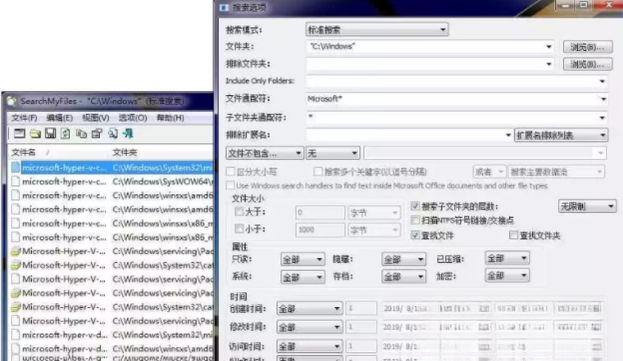Click the SearchMyFiles title bar app icon
This screenshot has height=361, width=623.
(12, 102)
